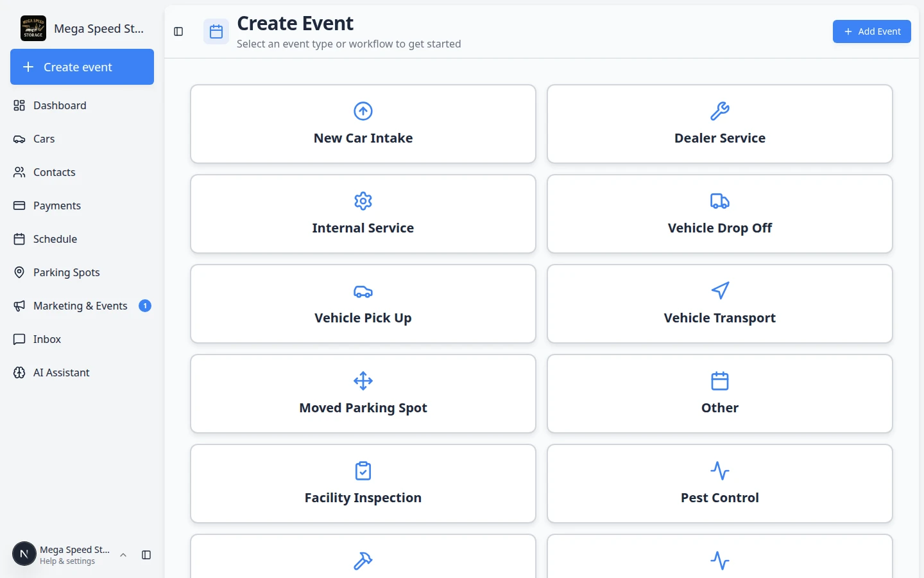This screenshot has height=578, width=924.
Task: Choose Vehicle Drop Off event
Action: click(x=720, y=214)
